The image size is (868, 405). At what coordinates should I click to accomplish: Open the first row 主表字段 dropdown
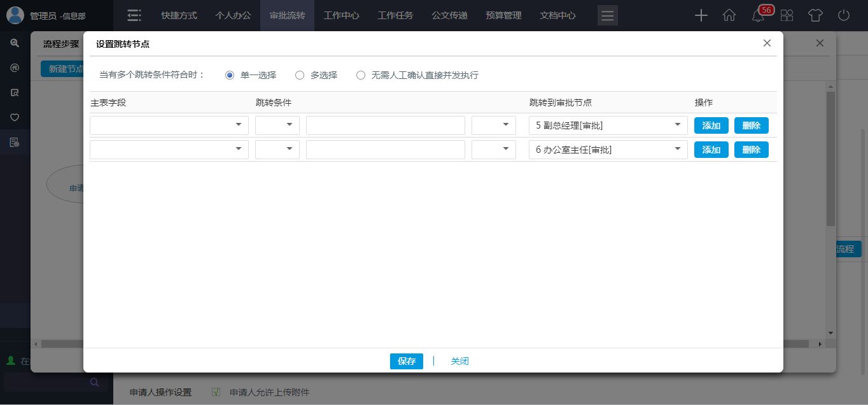click(169, 125)
